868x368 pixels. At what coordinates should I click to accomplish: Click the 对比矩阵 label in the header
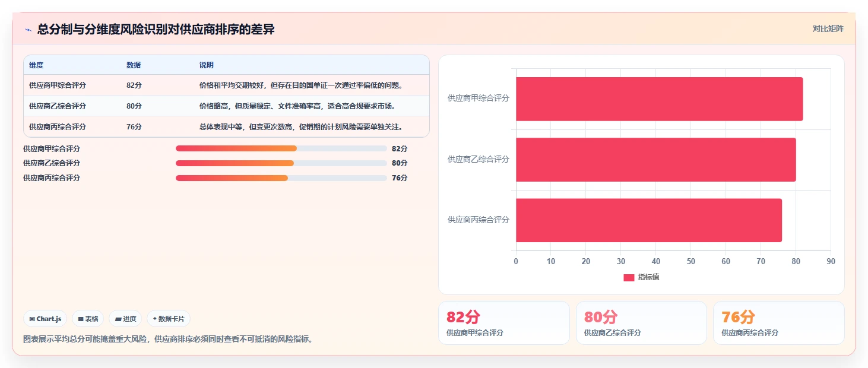click(828, 28)
